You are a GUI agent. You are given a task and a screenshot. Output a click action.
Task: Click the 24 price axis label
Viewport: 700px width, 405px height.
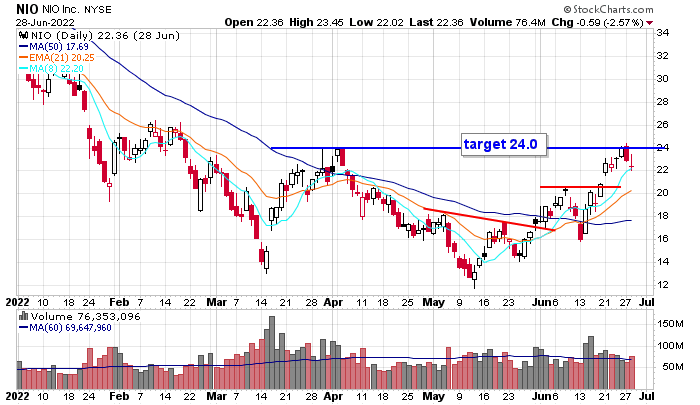(x=662, y=148)
